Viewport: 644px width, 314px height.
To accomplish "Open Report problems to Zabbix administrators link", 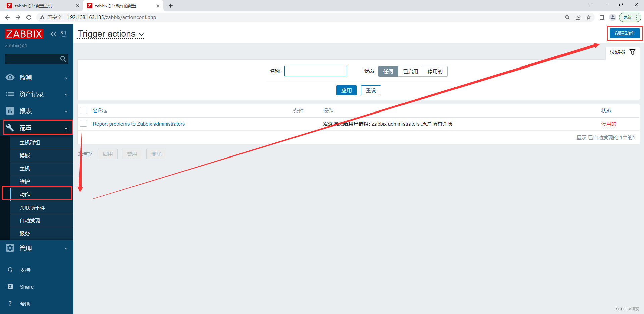I will click(x=139, y=124).
